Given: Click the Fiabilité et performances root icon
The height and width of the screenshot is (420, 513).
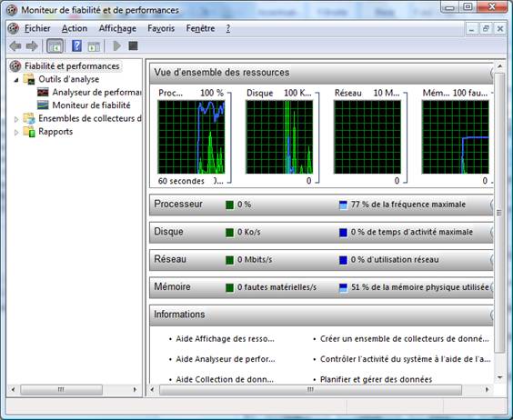Looking at the screenshot, I should [15, 66].
